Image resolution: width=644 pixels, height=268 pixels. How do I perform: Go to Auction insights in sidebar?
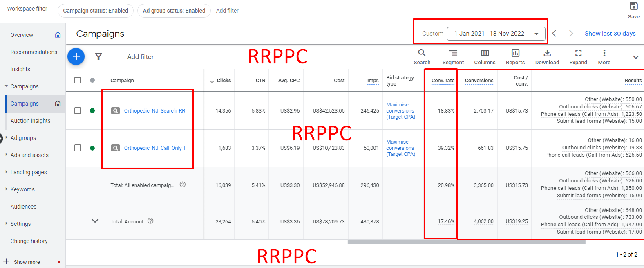tap(31, 121)
